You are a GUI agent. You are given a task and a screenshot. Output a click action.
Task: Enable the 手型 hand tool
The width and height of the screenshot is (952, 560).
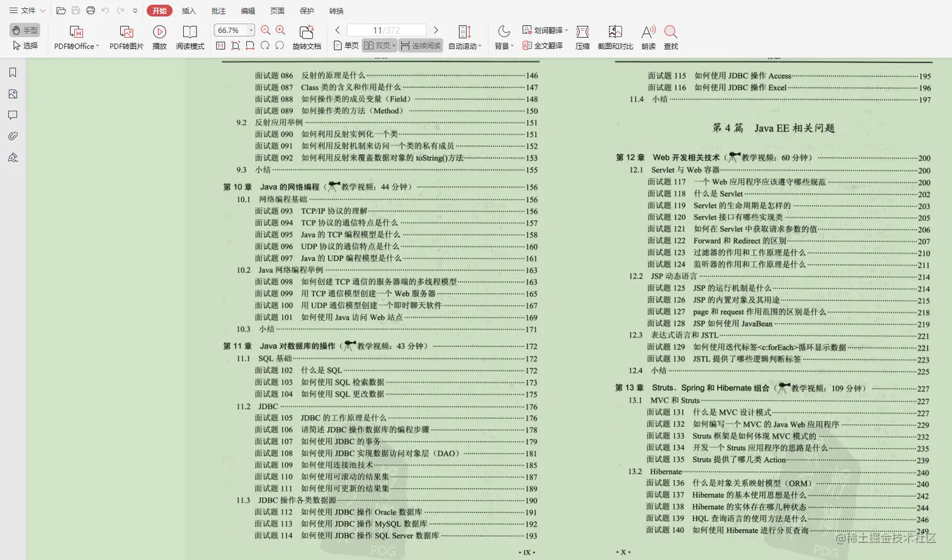click(x=25, y=30)
